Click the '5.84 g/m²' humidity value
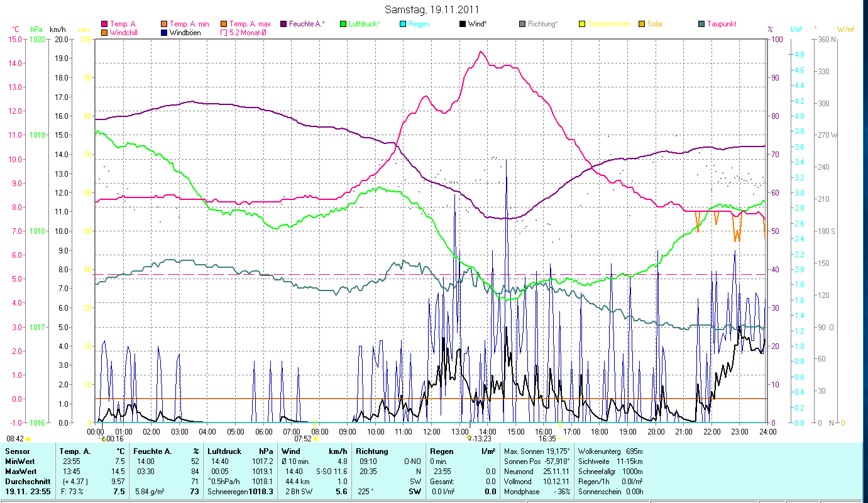 [150, 491]
